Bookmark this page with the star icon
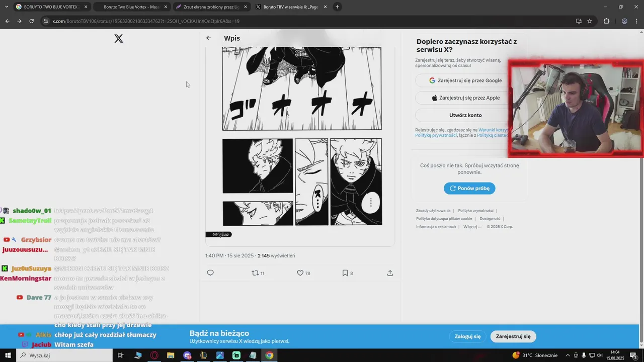The image size is (644, 362). click(x=590, y=21)
